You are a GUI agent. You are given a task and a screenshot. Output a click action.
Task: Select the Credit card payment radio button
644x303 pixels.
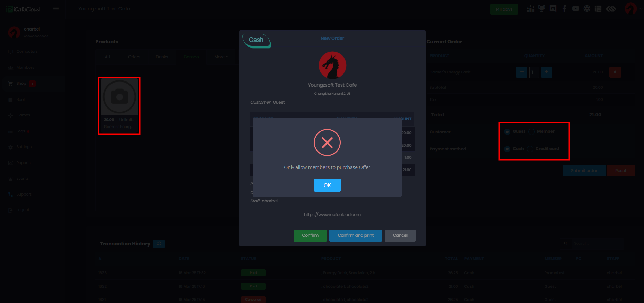tap(530, 149)
